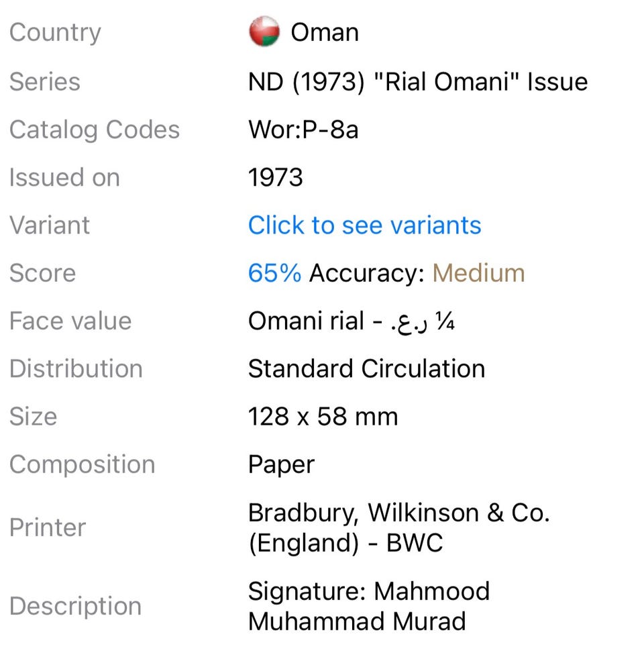Click the Description field label
644x653 pixels.
[x=75, y=607]
